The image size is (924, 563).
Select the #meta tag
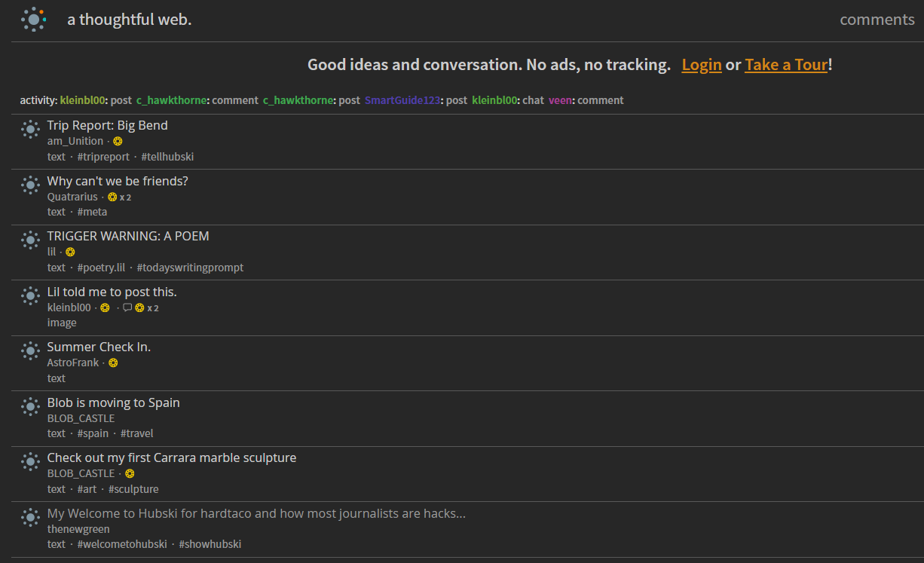(92, 212)
